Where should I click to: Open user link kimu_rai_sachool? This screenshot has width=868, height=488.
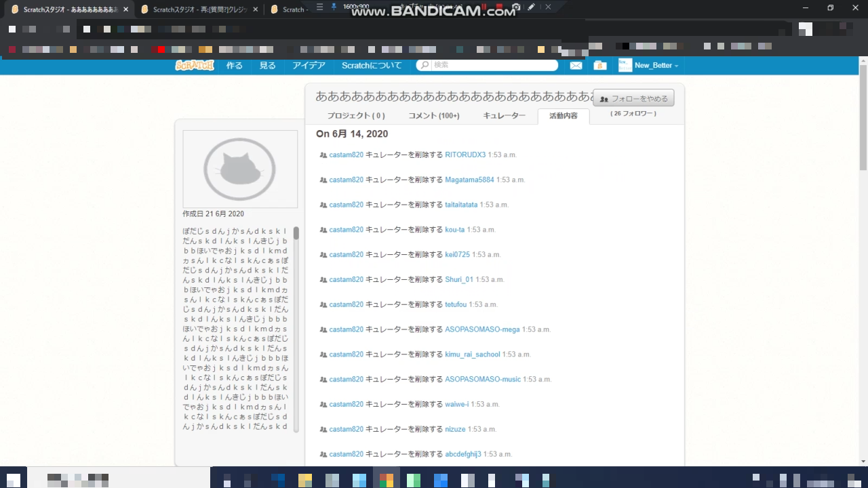pos(473,354)
